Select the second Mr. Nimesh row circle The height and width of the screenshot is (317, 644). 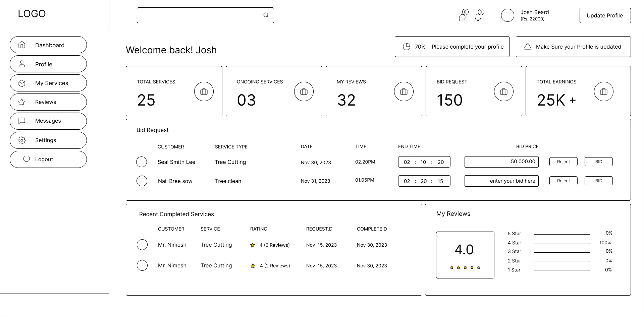[x=142, y=265]
